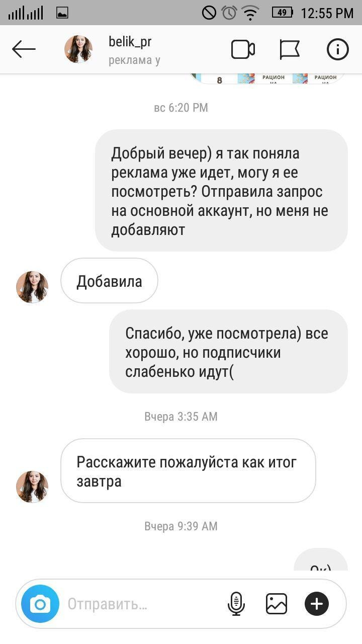Record a voice message with microphone

(x=236, y=604)
